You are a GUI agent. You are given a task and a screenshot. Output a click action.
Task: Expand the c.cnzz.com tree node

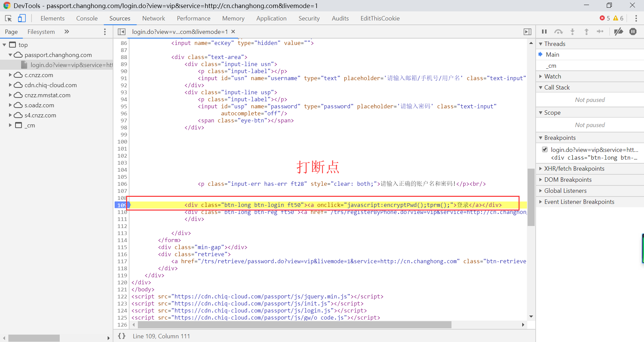click(x=10, y=75)
